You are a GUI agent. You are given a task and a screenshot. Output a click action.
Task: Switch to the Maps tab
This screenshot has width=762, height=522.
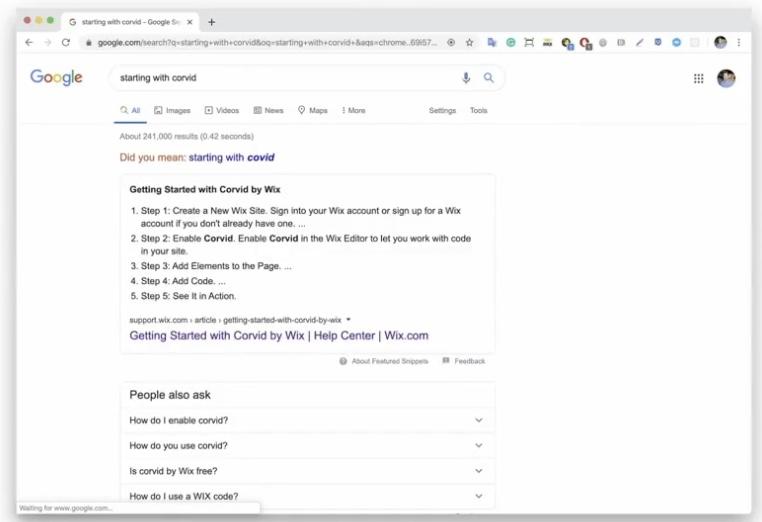coord(312,110)
